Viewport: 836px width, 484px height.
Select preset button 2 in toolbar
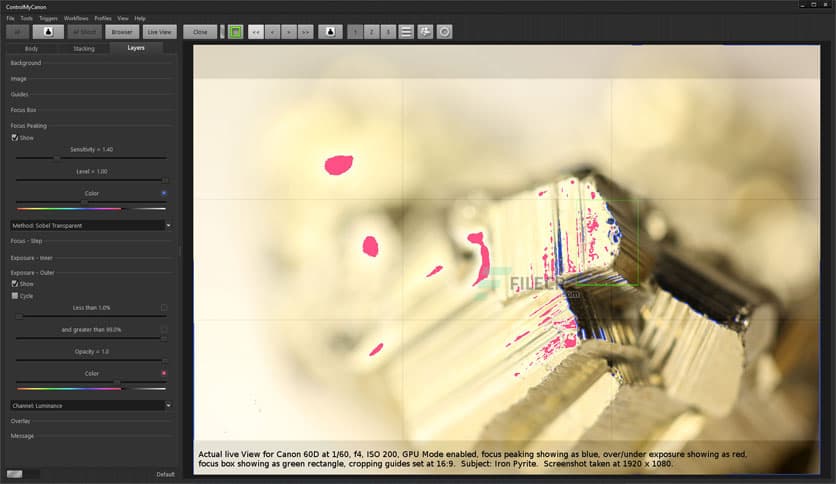(x=372, y=32)
